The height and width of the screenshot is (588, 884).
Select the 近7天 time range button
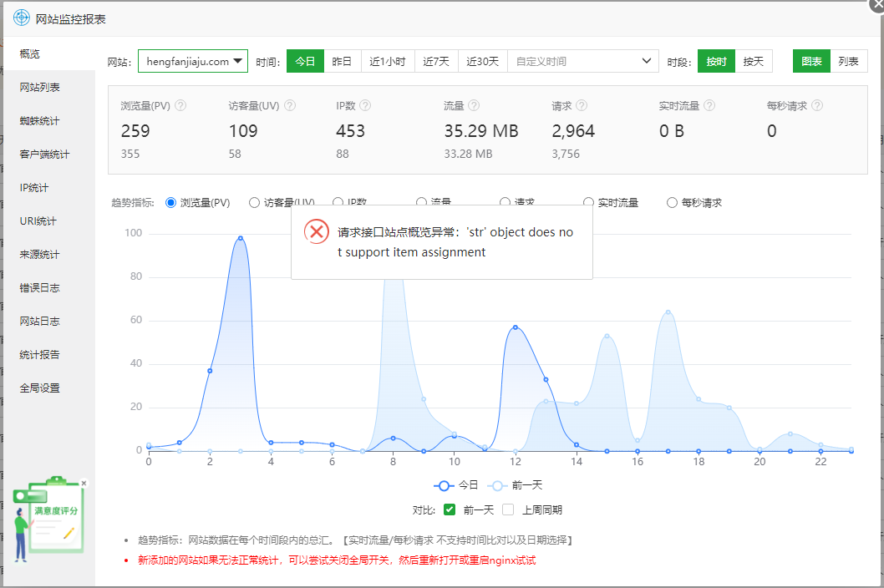(x=436, y=61)
